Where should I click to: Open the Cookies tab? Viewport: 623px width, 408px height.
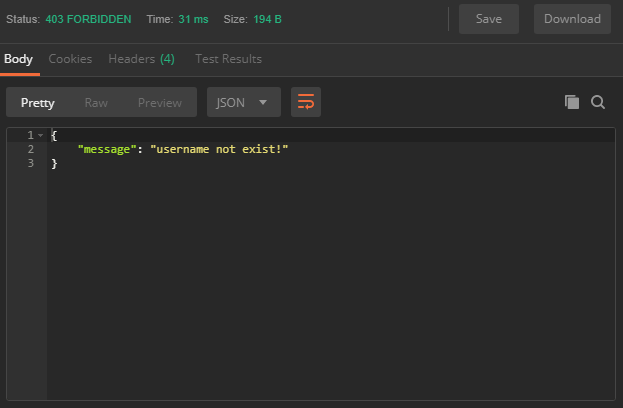coord(70,59)
